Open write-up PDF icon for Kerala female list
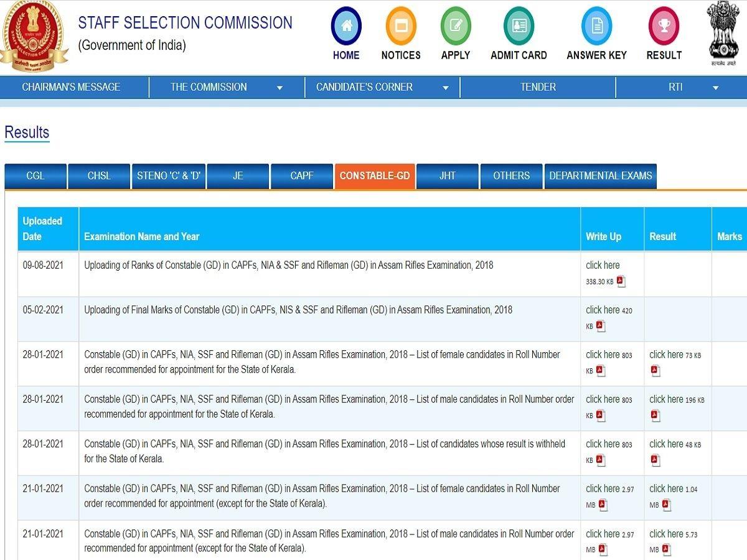 (601, 371)
